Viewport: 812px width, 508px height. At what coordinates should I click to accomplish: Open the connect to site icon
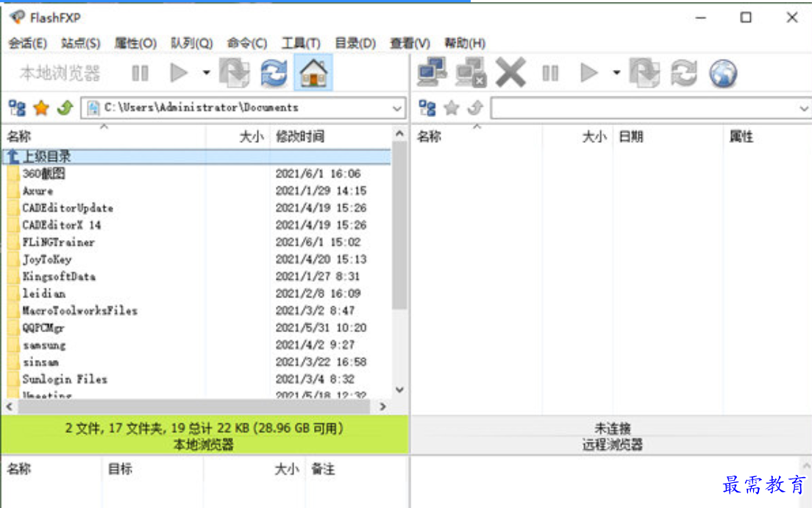pyautogui.click(x=432, y=71)
